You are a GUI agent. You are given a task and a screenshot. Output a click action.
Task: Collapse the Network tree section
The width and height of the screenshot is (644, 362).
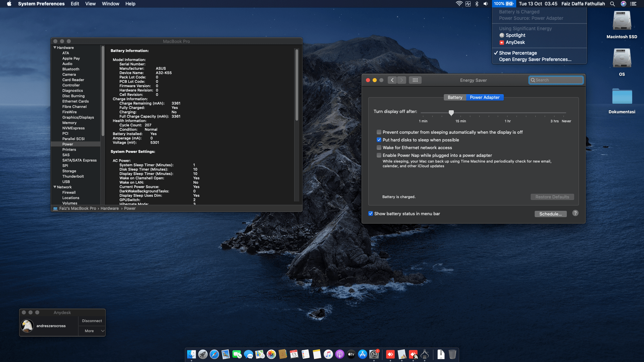click(55, 187)
